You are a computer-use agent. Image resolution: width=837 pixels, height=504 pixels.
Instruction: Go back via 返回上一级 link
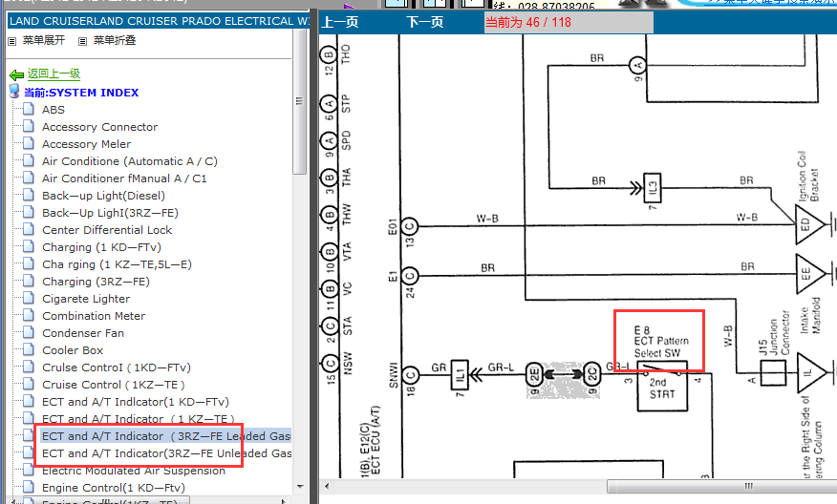click(x=54, y=74)
